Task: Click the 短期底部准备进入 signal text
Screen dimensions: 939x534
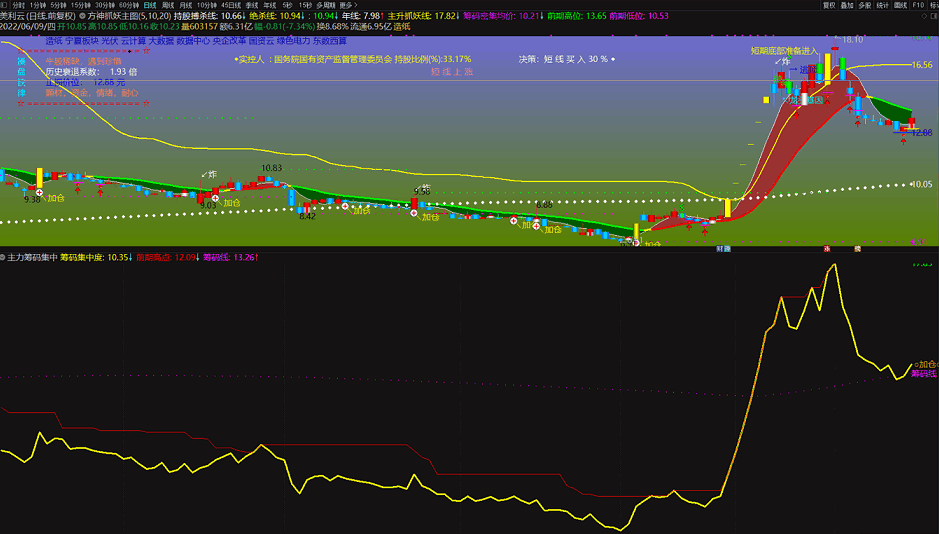Action: pyautogui.click(x=784, y=51)
